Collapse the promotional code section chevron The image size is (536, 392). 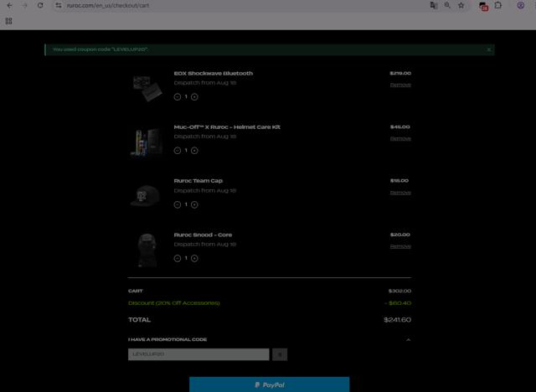pyautogui.click(x=408, y=340)
